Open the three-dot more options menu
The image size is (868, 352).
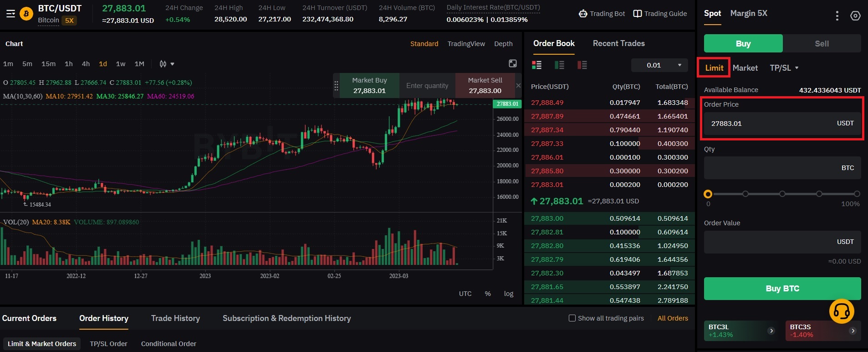click(x=837, y=16)
